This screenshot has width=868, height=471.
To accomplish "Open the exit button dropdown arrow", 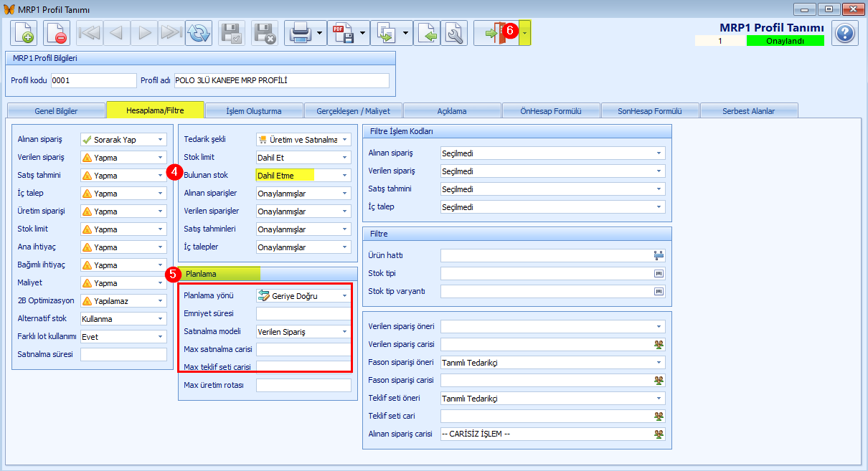I will click(x=525, y=33).
